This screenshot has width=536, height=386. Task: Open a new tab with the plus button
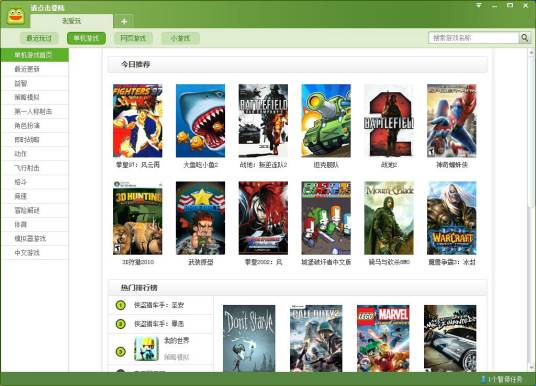coord(124,21)
